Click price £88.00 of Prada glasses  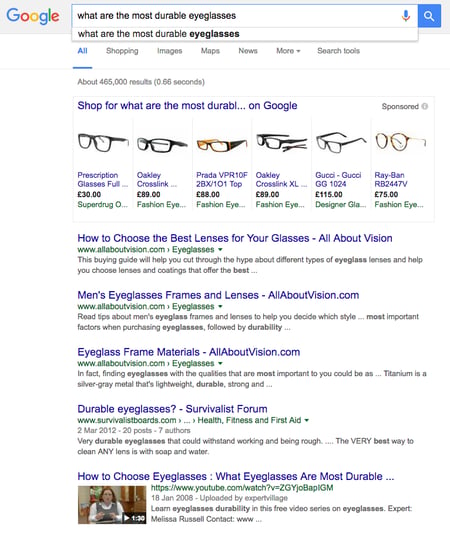coord(208,194)
